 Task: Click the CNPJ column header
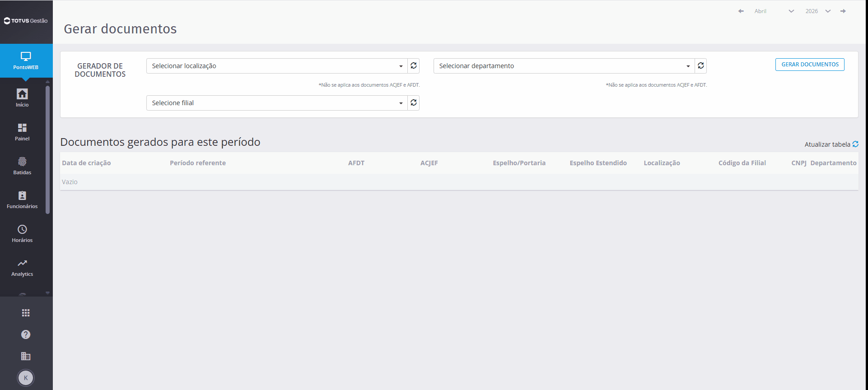[x=798, y=163]
